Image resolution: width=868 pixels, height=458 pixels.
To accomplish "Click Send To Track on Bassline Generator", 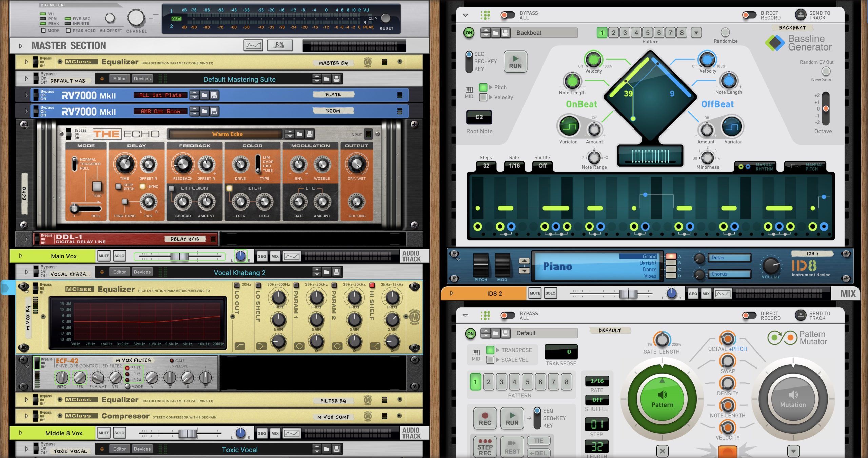I will [800, 15].
